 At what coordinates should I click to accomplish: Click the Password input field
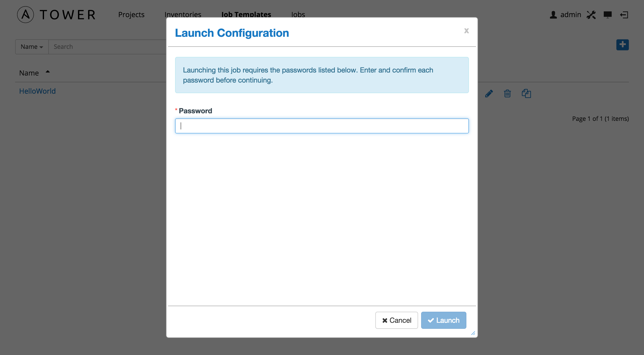(x=321, y=125)
